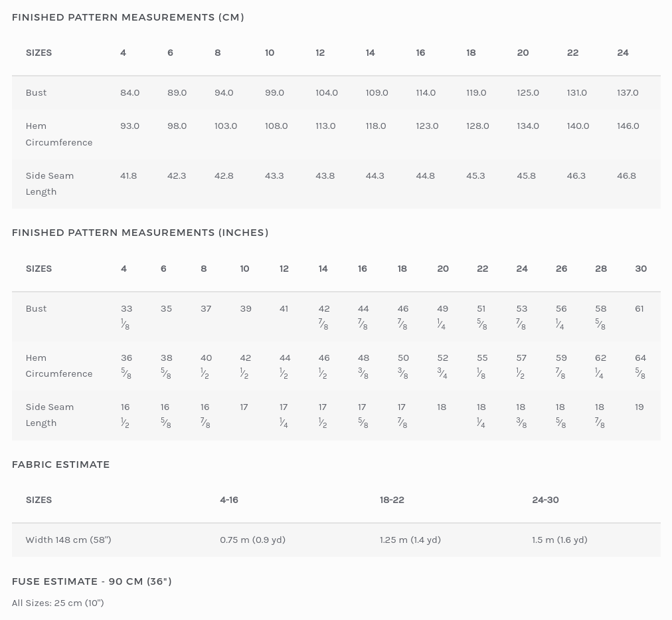Click size 30 header in inches table

(x=640, y=268)
